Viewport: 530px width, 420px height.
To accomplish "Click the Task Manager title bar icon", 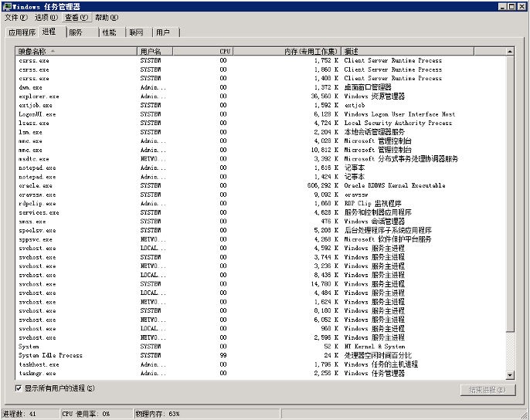I will [7, 6].
